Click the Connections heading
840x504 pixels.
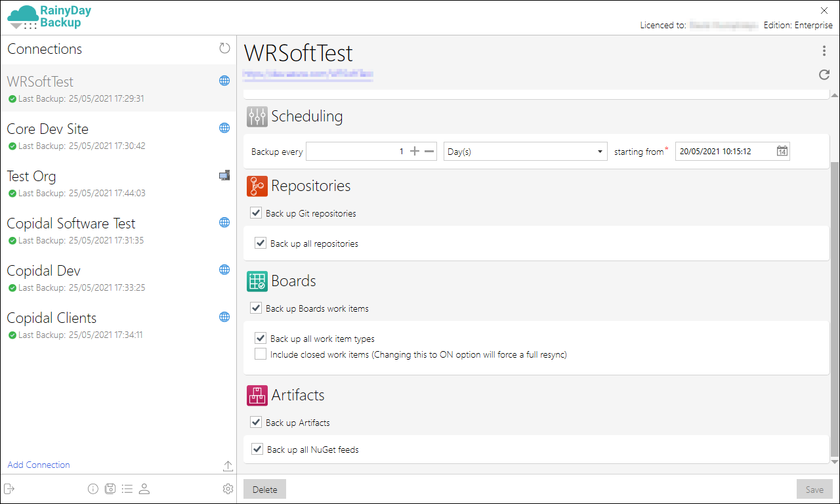click(45, 49)
